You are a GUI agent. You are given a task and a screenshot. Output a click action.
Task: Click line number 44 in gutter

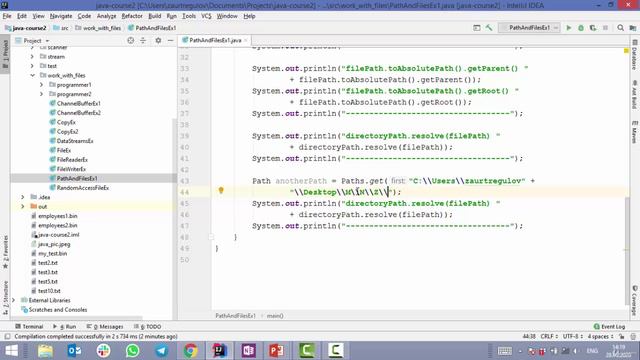point(184,192)
